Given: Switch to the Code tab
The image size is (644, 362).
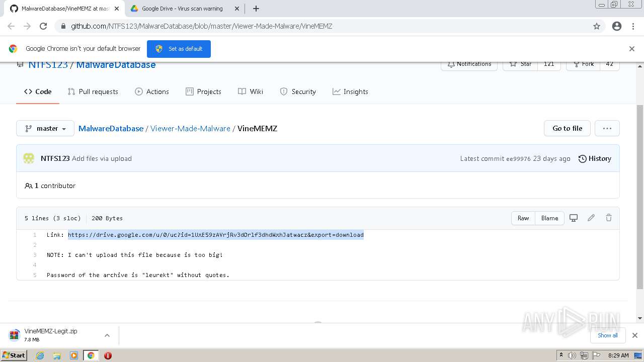Looking at the screenshot, I should (x=38, y=92).
